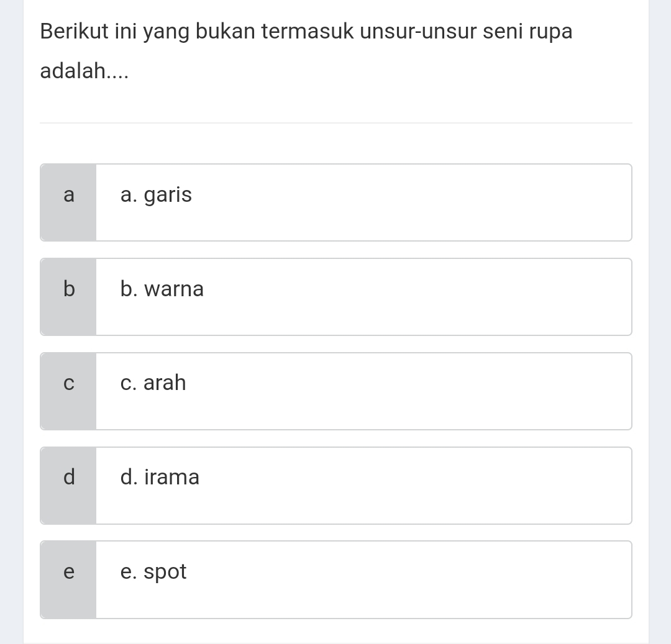Click the letter badge for option e

68,572
